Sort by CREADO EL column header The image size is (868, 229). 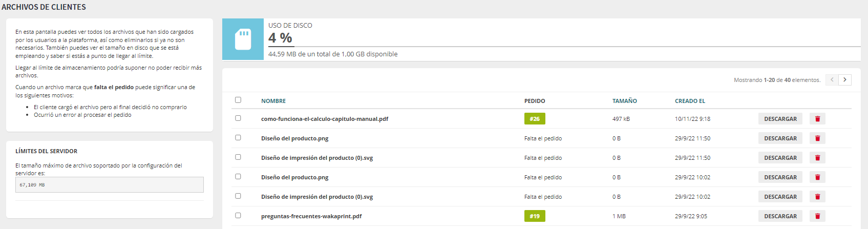click(x=690, y=101)
